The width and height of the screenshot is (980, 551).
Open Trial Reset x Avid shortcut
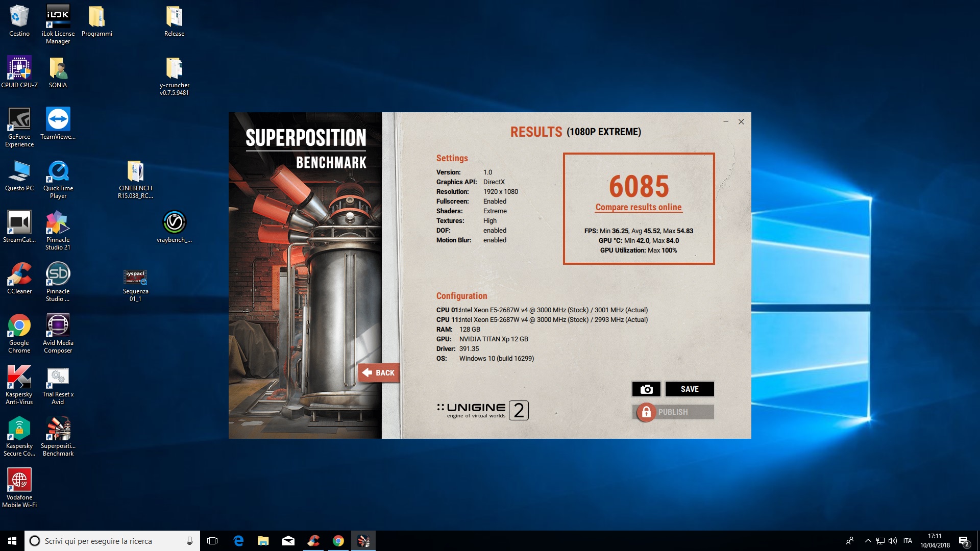point(58,385)
